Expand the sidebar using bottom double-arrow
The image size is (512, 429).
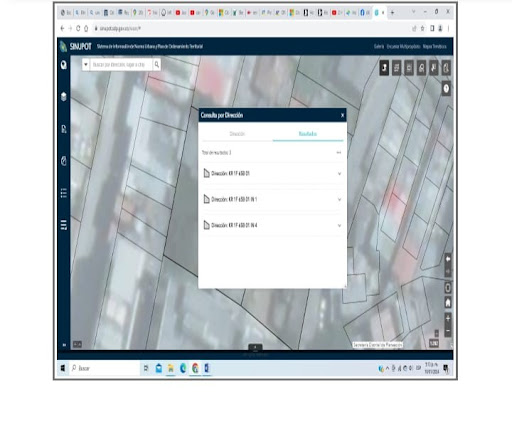[x=64, y=345]
